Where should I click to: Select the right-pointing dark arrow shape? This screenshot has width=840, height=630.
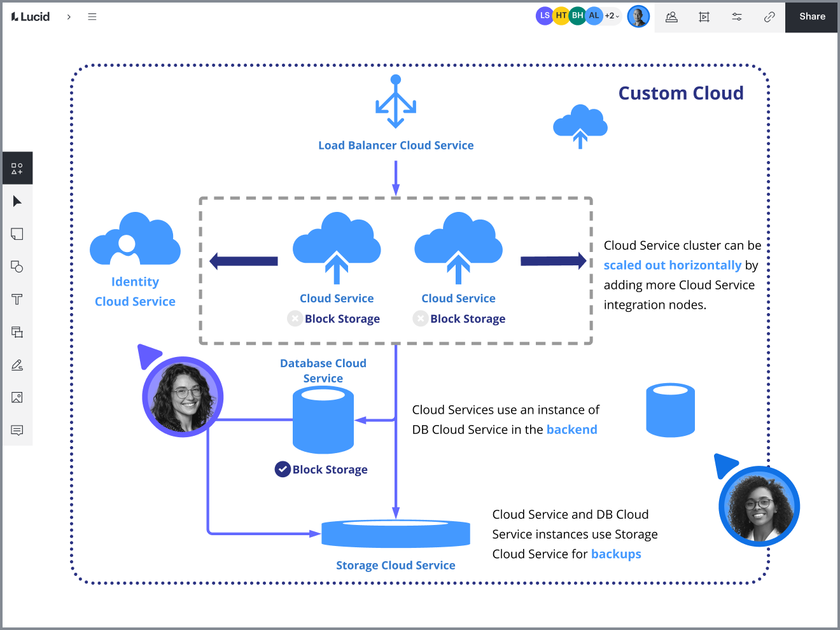pos(554,260)
